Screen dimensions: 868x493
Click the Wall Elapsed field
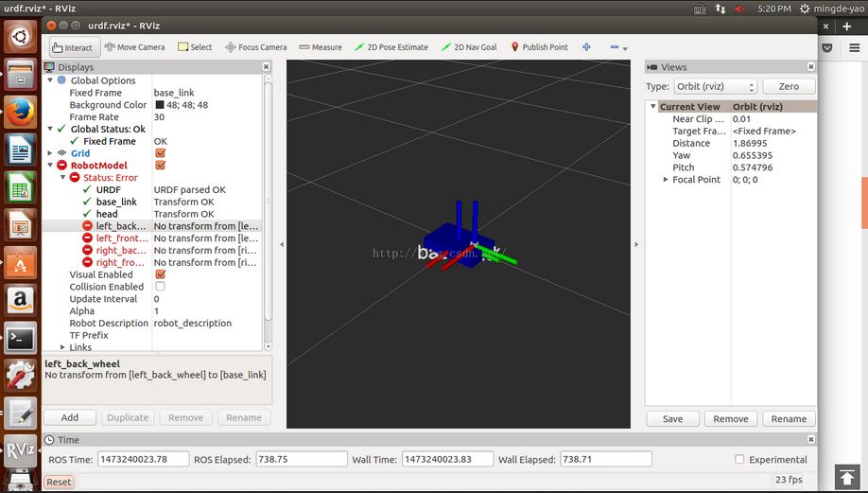(606, 459)
